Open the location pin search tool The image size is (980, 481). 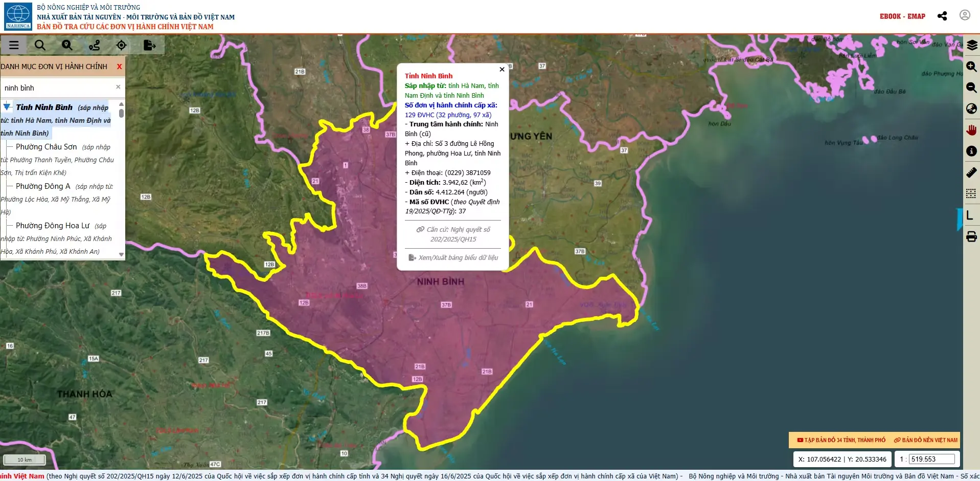(x=67, y=45)
